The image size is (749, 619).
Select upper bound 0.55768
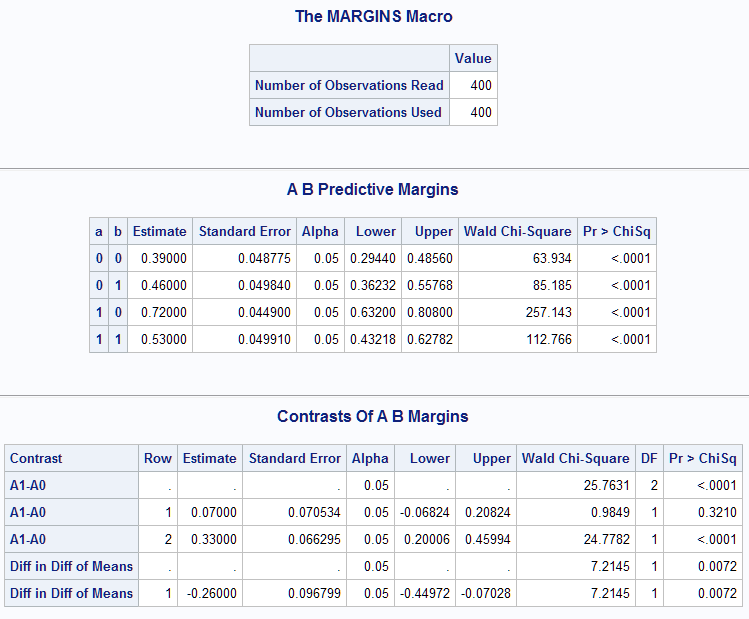(x=429, y=285)
